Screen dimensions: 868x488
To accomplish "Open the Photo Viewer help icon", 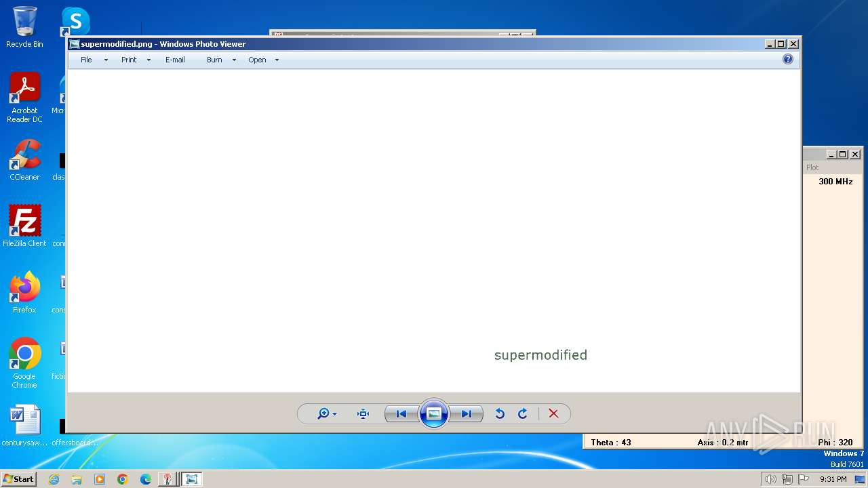I will coord(788,59).
